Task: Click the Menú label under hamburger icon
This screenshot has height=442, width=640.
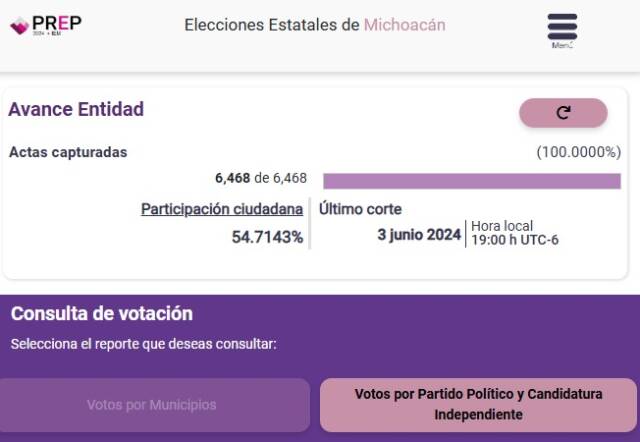Action: (x=562, y=45)
